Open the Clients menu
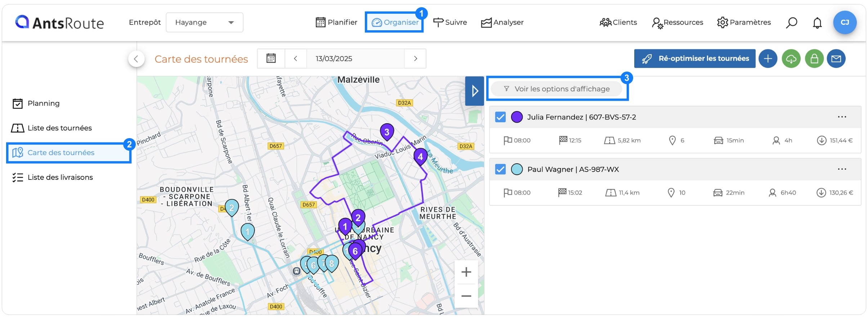Viewport: 868px width, 319px height. click(618, 22)
